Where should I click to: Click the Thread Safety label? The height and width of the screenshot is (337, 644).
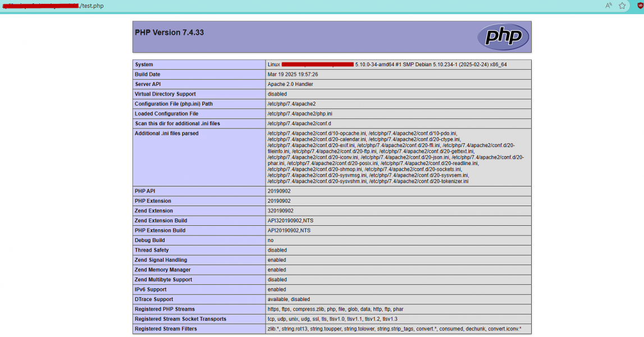coord(152,251)
